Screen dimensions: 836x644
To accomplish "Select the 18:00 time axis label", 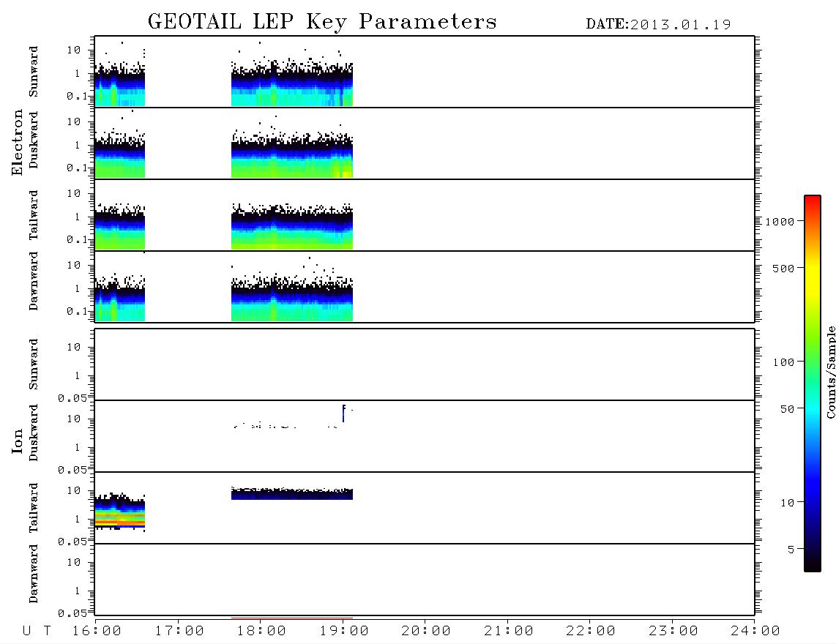I will click(x=261, y=632).
